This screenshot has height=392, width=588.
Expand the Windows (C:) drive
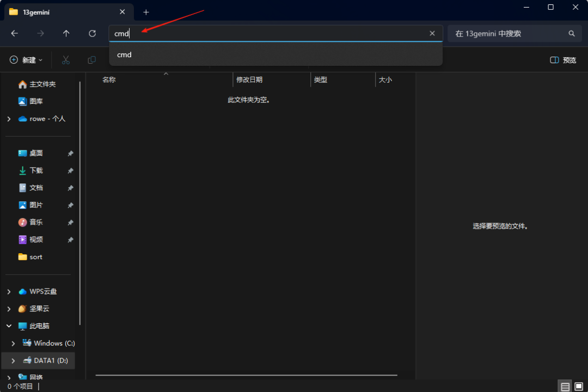tap(13, 343)
